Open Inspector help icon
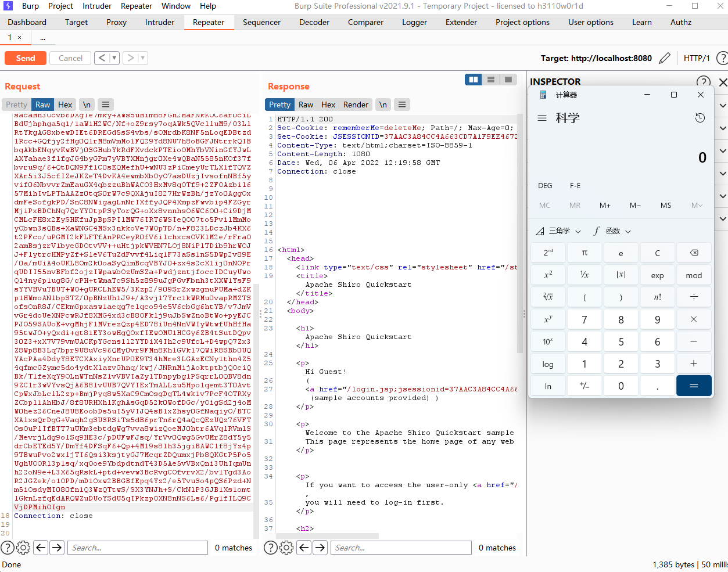The image size is (728, 572). point(703,82)
